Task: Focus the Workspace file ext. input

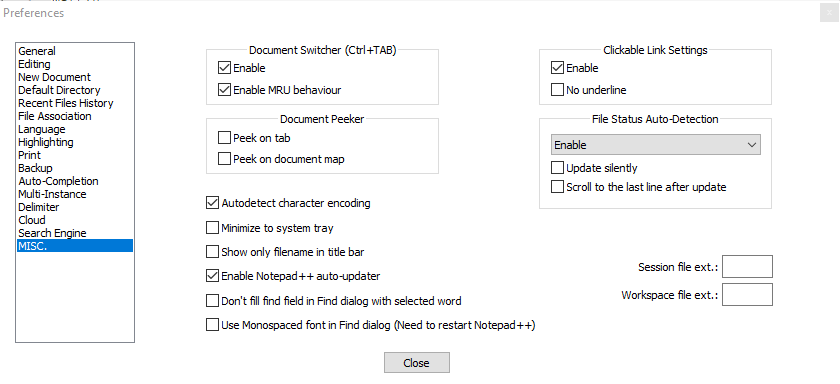Action: click(747, 295)
